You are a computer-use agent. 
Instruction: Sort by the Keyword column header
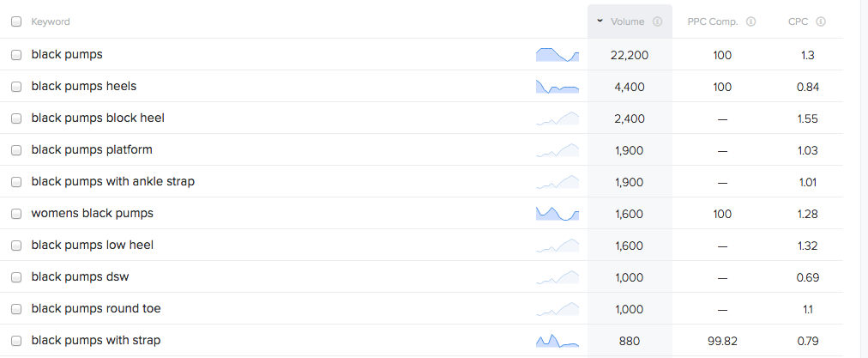[x=51, y=21]
